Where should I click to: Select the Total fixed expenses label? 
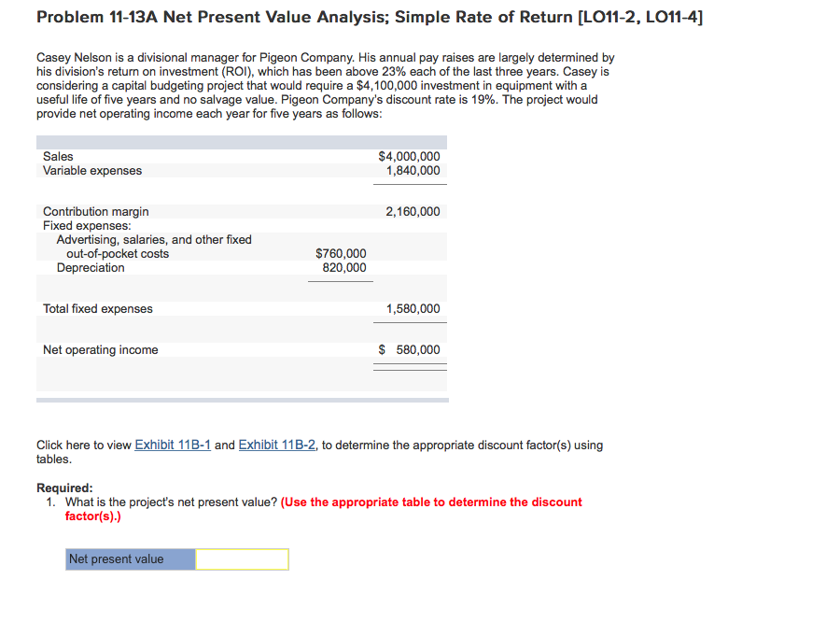[x=98, y=309]
